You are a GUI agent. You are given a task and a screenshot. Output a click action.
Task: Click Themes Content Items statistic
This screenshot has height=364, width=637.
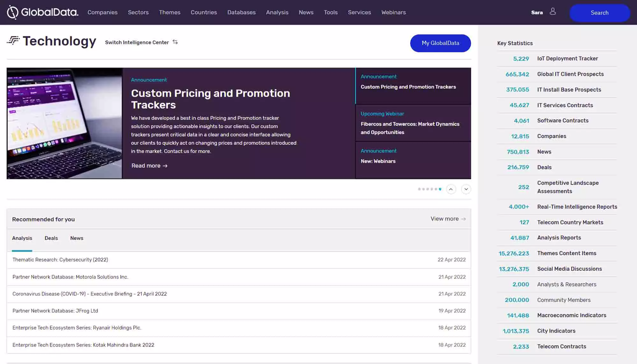click(557, 253)
